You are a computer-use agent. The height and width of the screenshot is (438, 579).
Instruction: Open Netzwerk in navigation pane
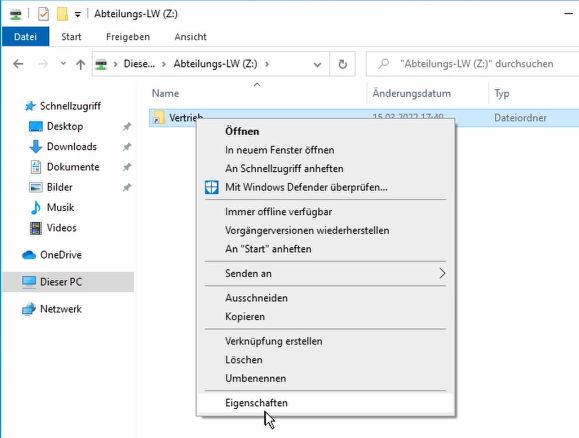(x=61, y=309)
